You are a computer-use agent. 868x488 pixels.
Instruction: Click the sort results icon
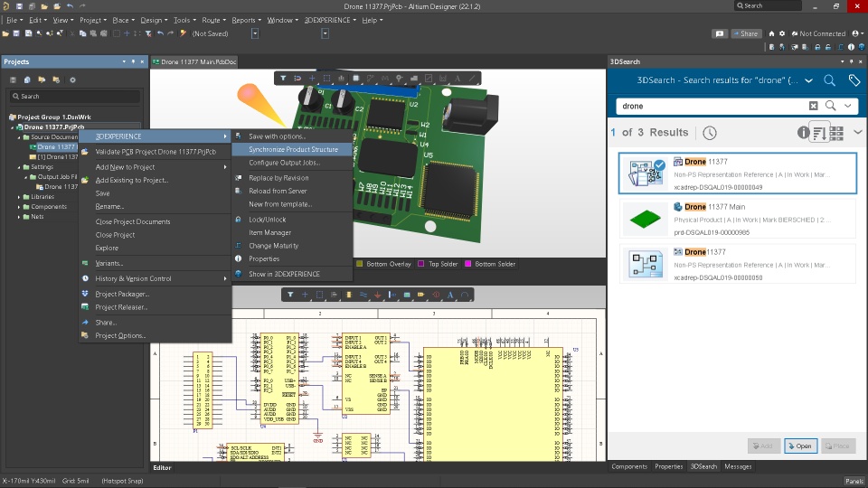tap(820, 133)
